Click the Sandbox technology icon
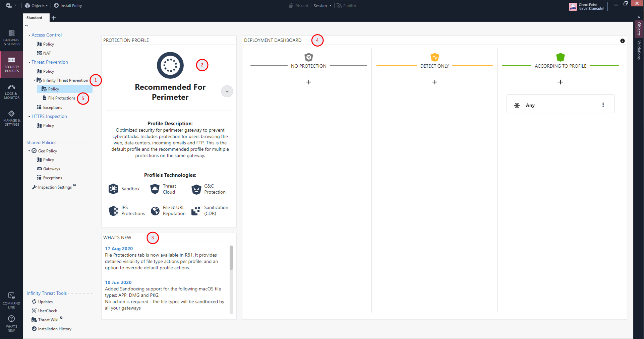The width and height of the screenshot is (644, 339). click(113, 189)
